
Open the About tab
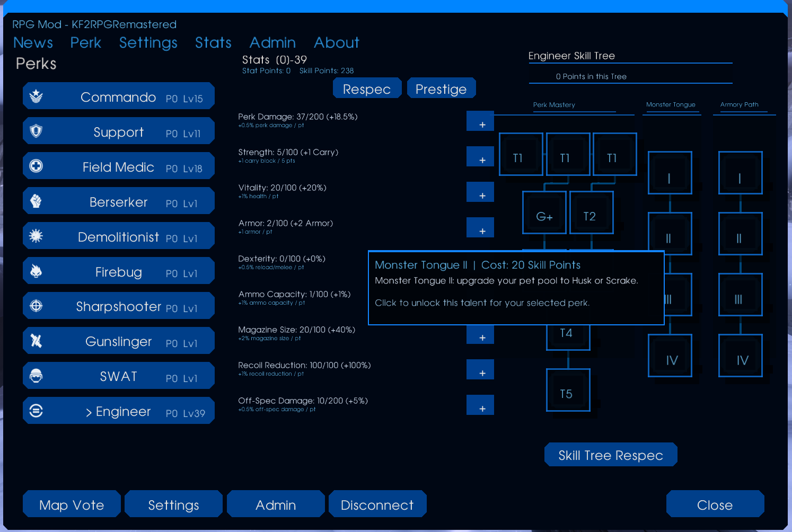coord(337,42)
